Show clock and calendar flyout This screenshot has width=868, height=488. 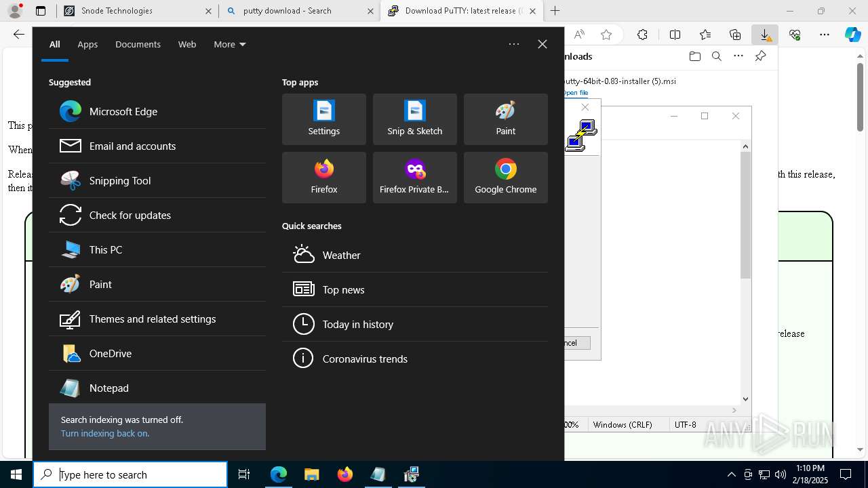pyautogui.click(x=810, y=474)
